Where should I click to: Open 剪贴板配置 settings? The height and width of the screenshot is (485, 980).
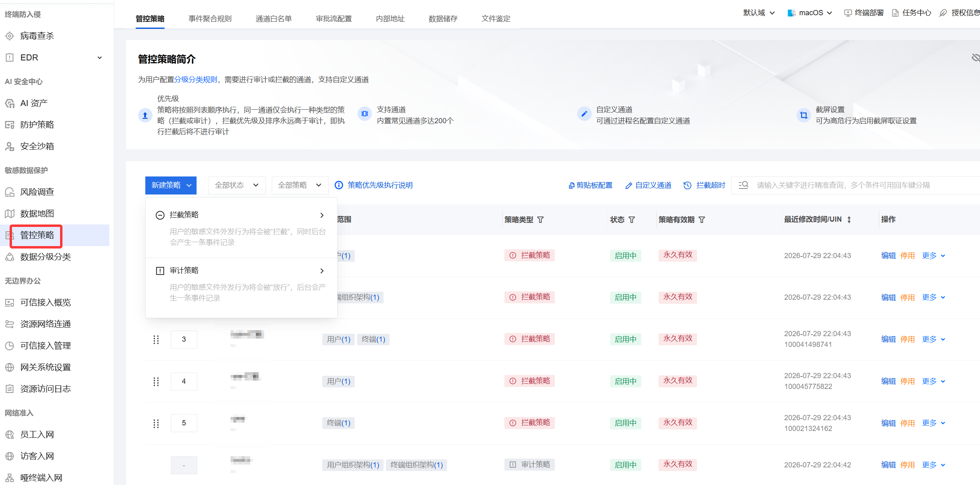(590, 185)
